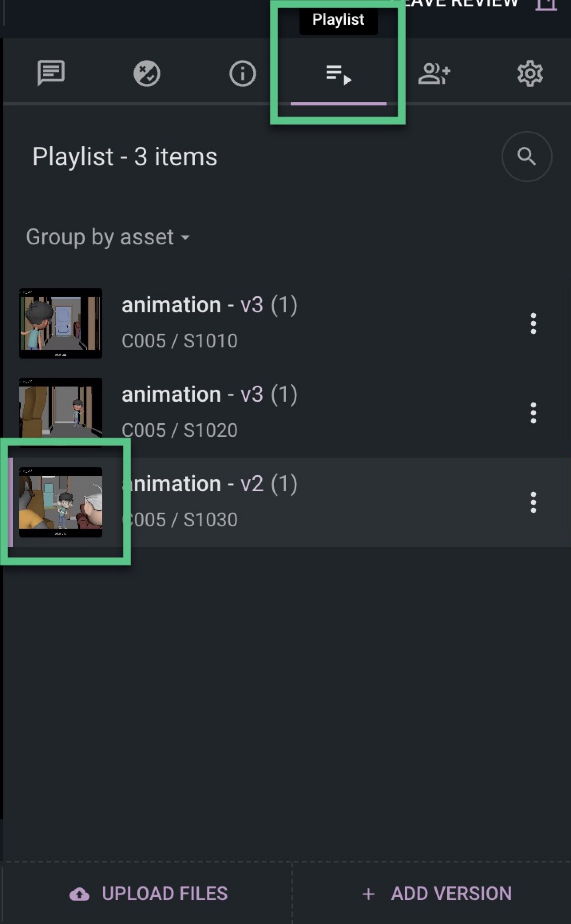
Task: Show the info panel icon
Action: click(242, 73)
